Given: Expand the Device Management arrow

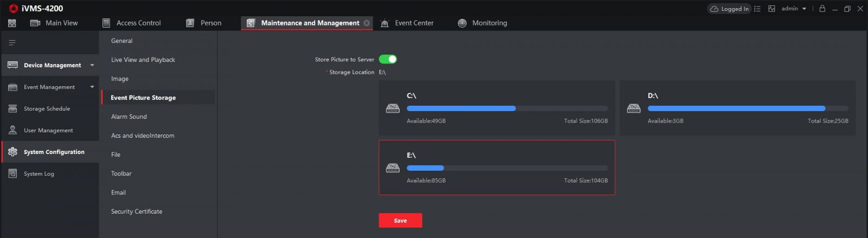Looking at the screenshot, I should (92, 66).
